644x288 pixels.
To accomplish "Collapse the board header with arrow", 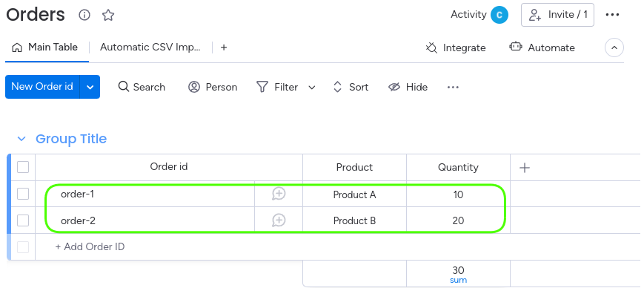I will pos(614,48).
